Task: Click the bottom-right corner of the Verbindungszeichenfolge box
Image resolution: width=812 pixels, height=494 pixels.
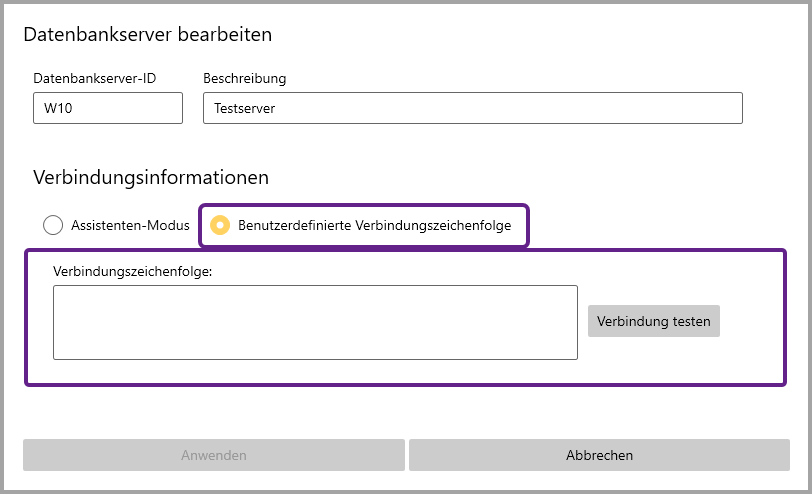Action: 572,354
